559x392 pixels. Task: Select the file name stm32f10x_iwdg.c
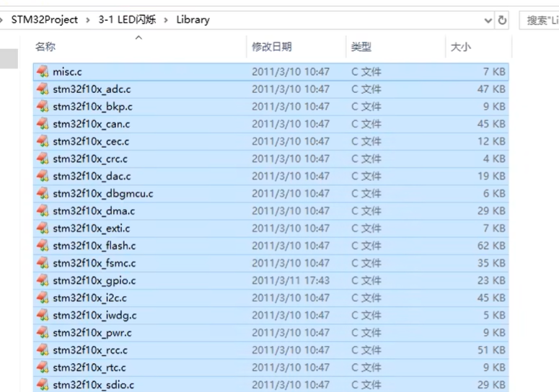[x=94, y=315]
